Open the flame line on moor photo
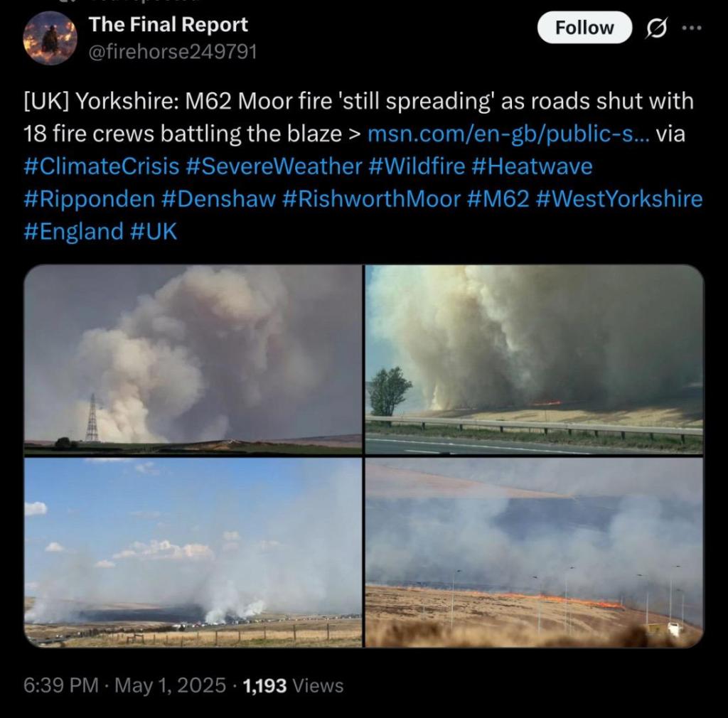The height and width of the screenshot is (718, 728). (x=535, y=552)
